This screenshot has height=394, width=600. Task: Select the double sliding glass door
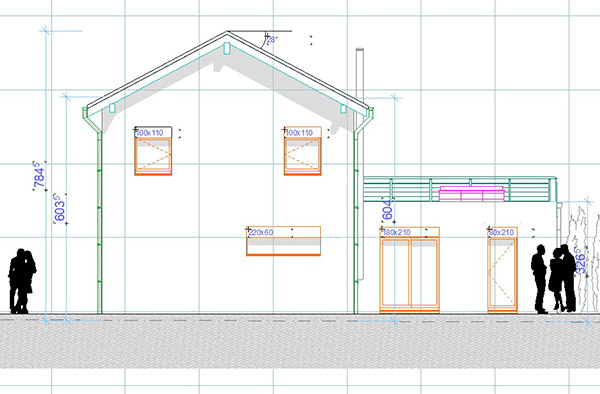pyautogui.click(x=409, y=274)
